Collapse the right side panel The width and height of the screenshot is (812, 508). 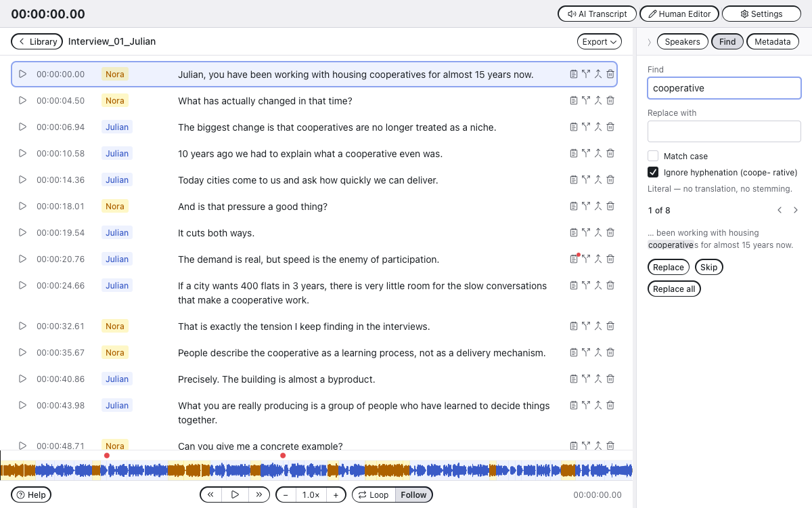pos(650,42)
